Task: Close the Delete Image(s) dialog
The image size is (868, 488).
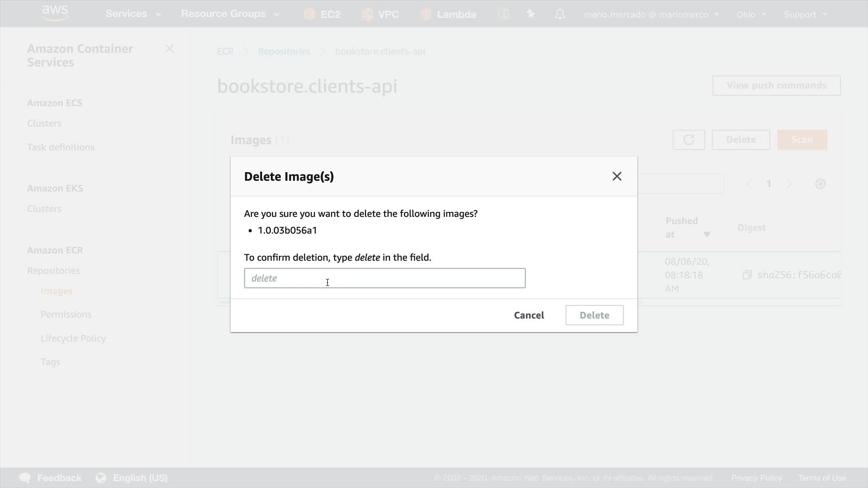Action: click(x=617, y=176)
